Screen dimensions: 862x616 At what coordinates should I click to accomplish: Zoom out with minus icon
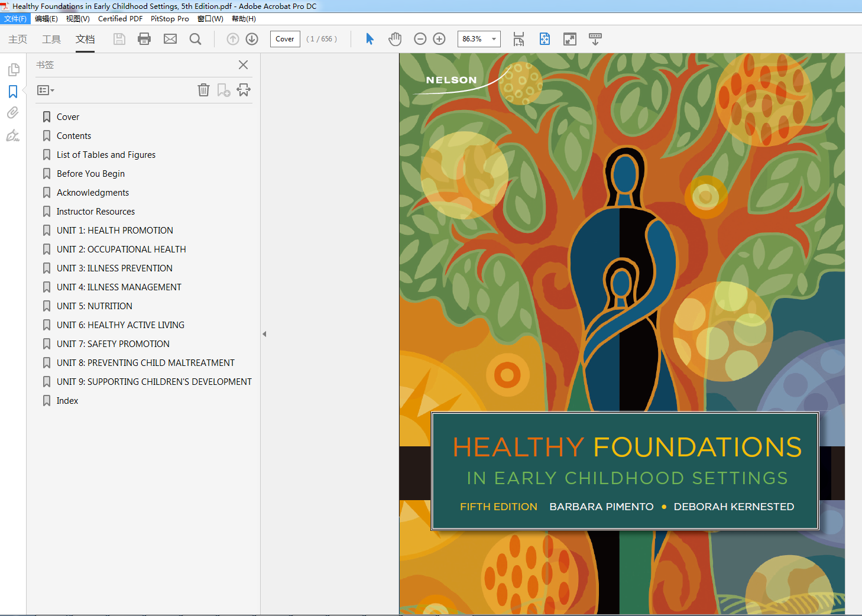click(420, 39)
